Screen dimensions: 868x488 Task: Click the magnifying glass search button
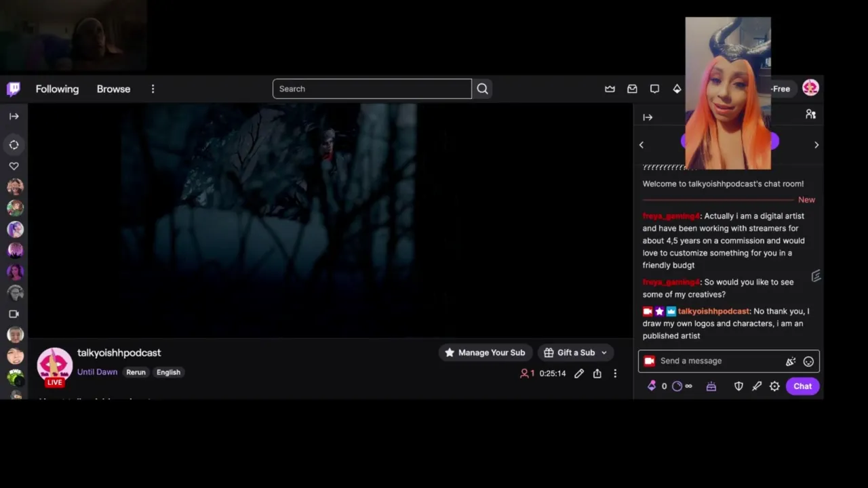tap(482, 89)
